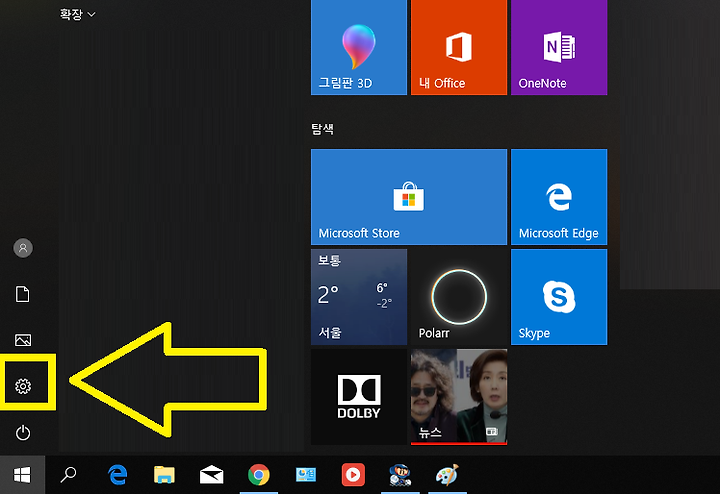Screen dimensions: 720x494
Task: Launch Edge from the taskbar
Action: (118, 475)
